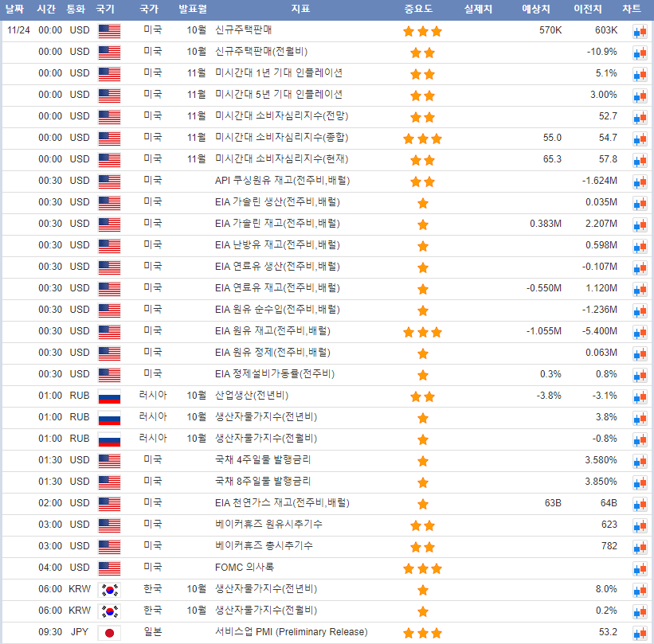
Task: Click the 베이커휴즈 원유시추기수 indicator name
Action: 268,525
